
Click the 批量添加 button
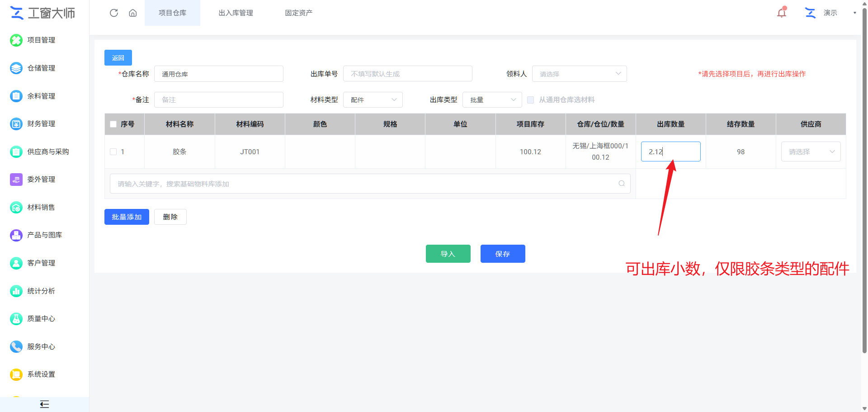(127, 217)
